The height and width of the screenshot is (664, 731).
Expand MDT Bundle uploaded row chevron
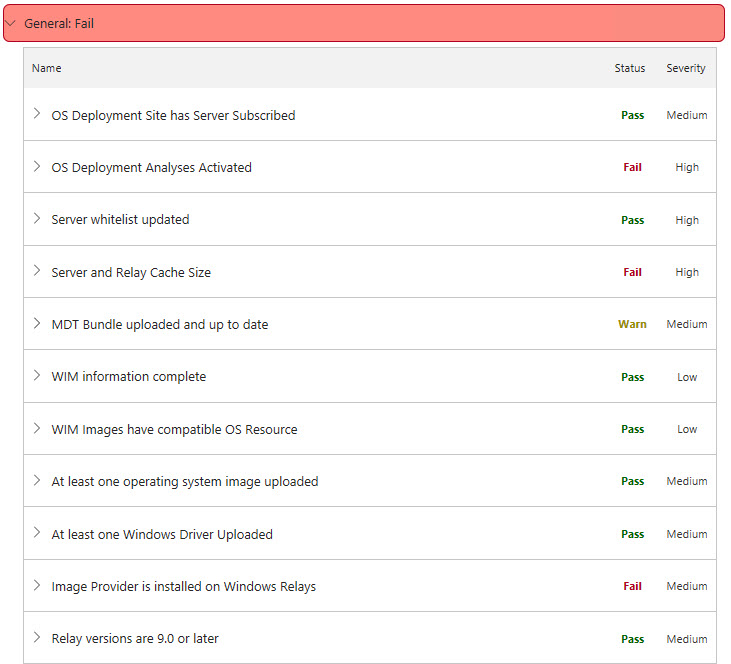(x=37, y=324)
